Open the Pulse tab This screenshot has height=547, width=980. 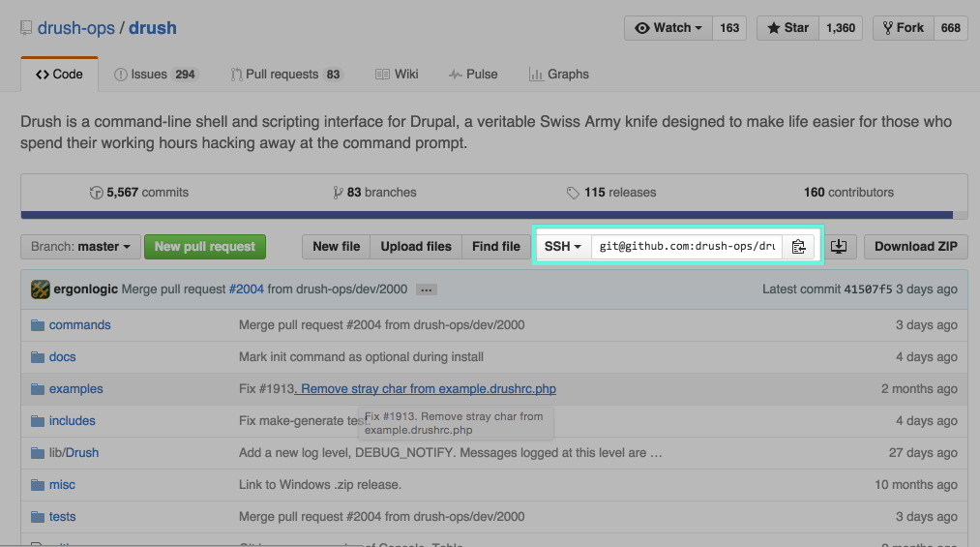coord(473,75)
